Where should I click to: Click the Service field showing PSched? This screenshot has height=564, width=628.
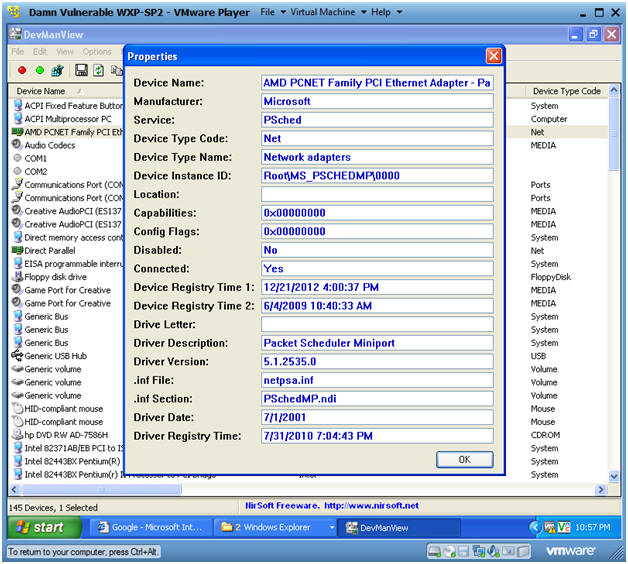[377, 120]
